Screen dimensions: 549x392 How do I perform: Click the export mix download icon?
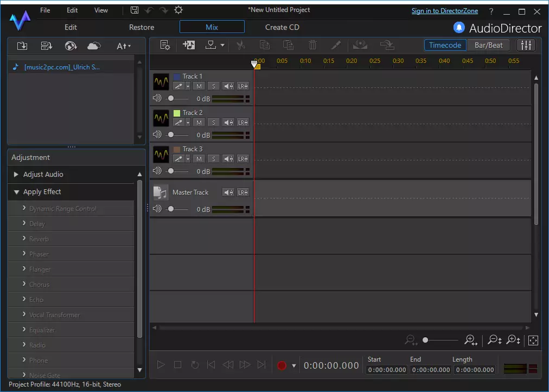tap(211, 45)
